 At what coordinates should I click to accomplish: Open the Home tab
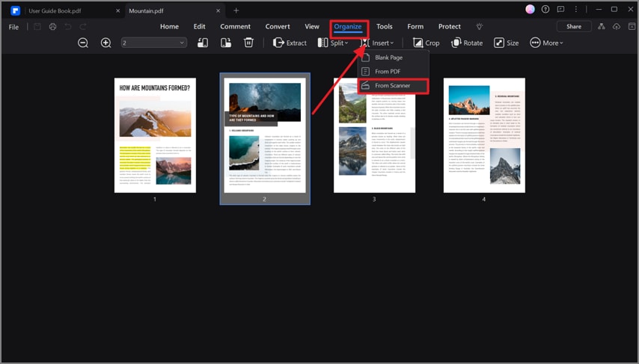(169, 26)
